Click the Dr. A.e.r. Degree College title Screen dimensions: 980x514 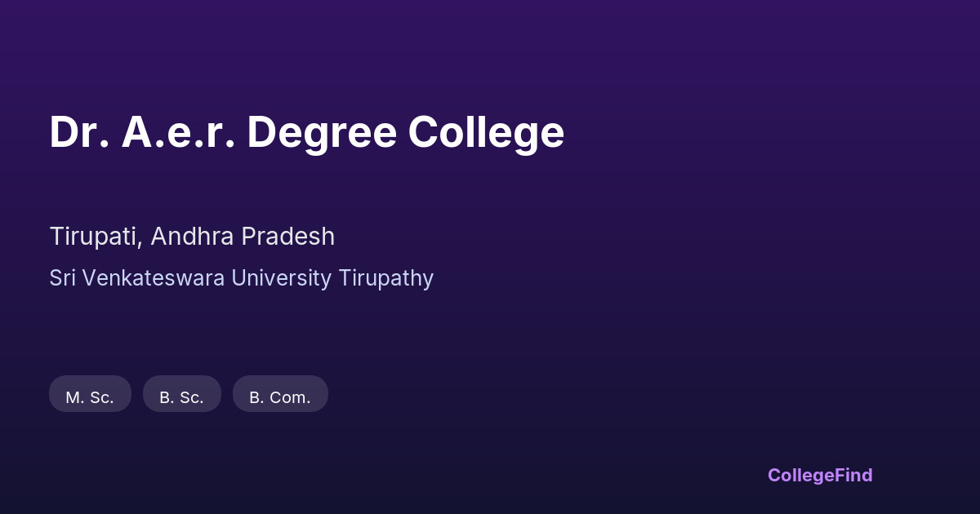tap(306, 132)
